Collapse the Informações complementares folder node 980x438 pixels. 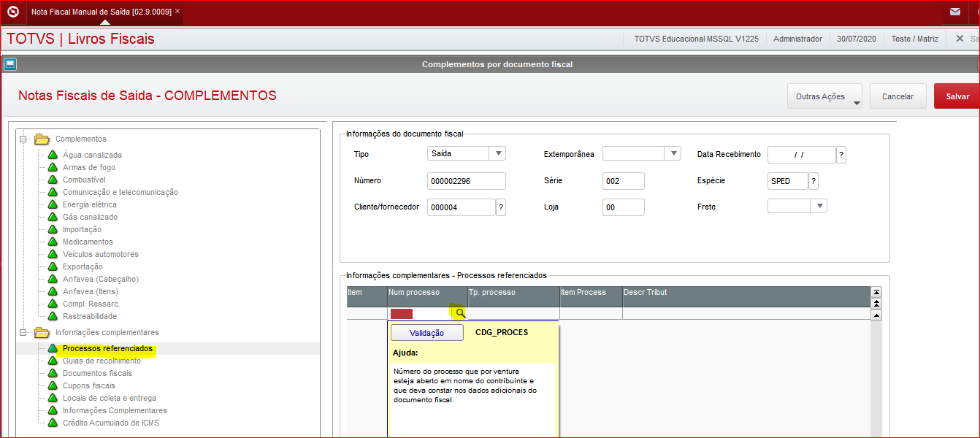pyautogui.click(x=23, y=332)
